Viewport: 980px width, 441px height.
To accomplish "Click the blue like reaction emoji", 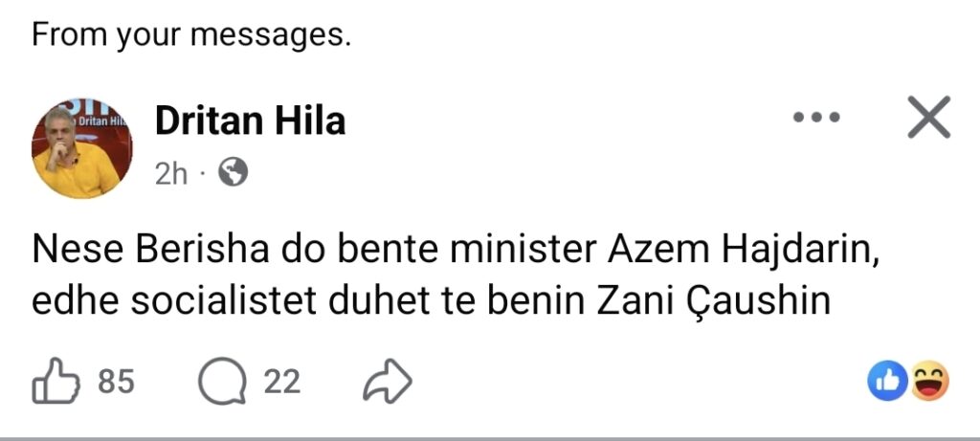I will 885,383.
